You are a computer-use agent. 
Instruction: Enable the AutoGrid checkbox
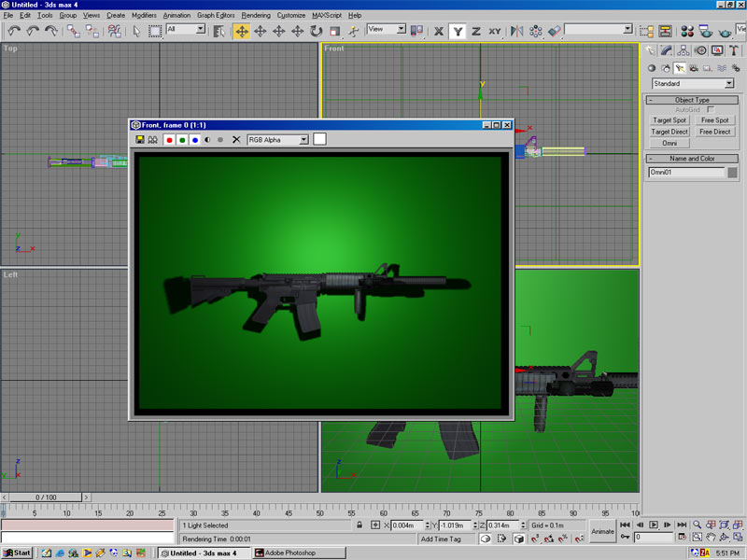coord(711,109)
